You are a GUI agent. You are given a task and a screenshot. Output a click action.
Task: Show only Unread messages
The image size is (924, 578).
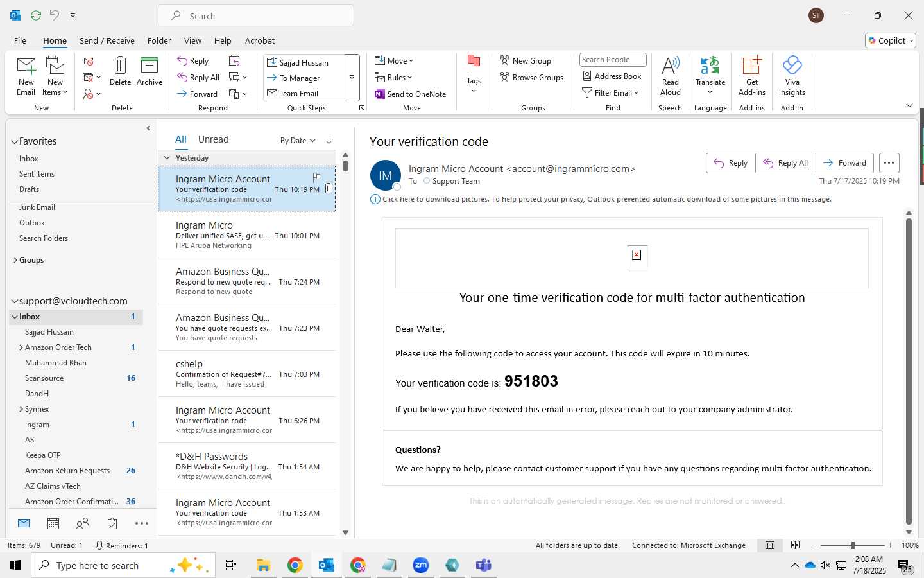pyautogui.click(x=213, y=139)
